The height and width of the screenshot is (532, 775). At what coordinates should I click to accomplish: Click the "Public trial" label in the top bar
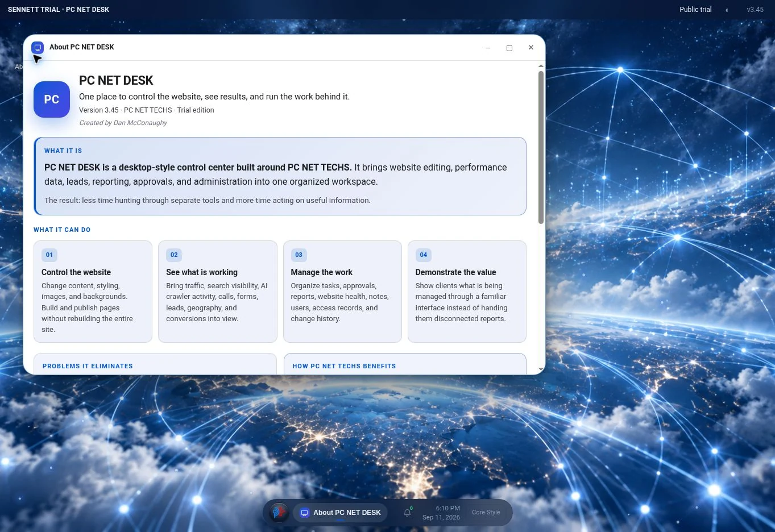click(695, 10)
